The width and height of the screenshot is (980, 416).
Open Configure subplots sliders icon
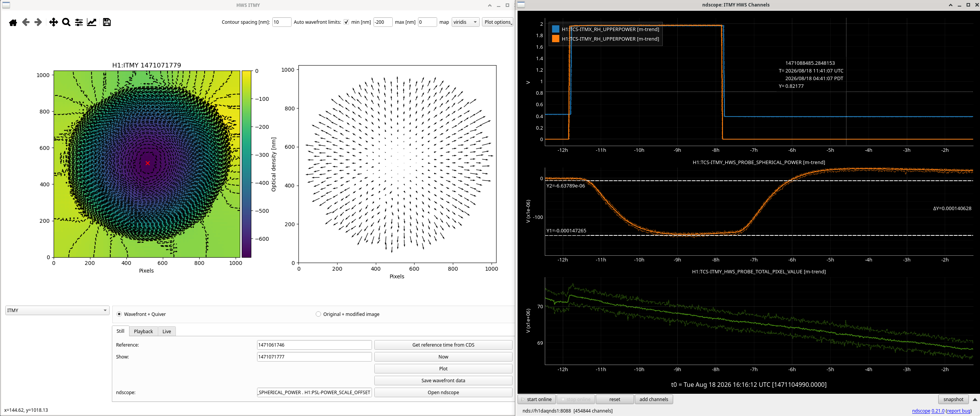(x=79, y=22)
